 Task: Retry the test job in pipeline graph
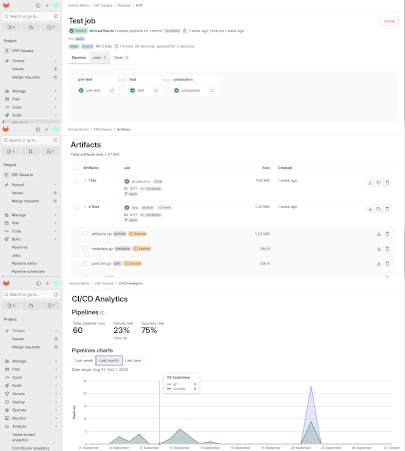tap(156, 90)
